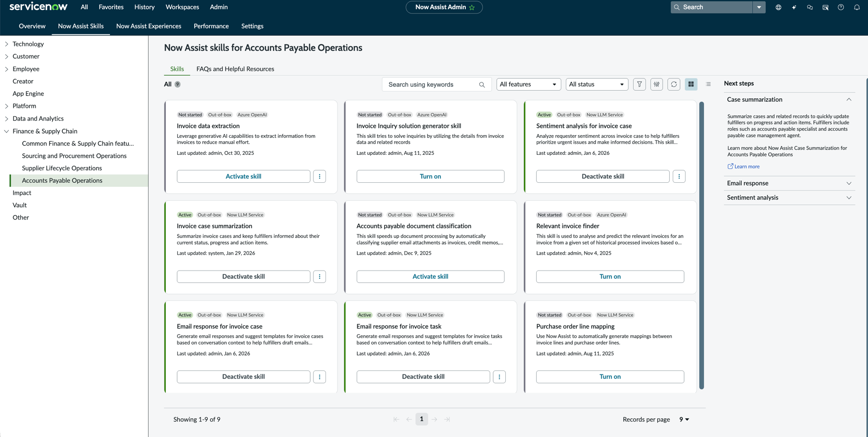
Task: Open more options for Email response for invoice case
Action: tap(320, 377)
